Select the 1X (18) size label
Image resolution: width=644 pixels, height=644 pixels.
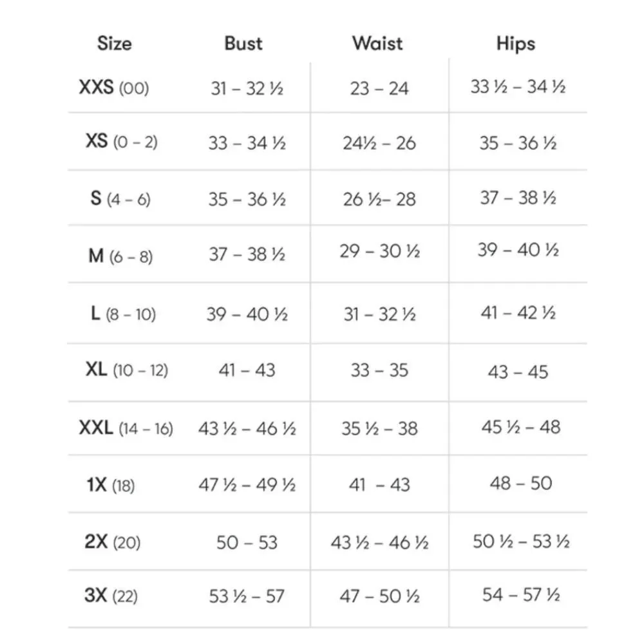(111, 485)
